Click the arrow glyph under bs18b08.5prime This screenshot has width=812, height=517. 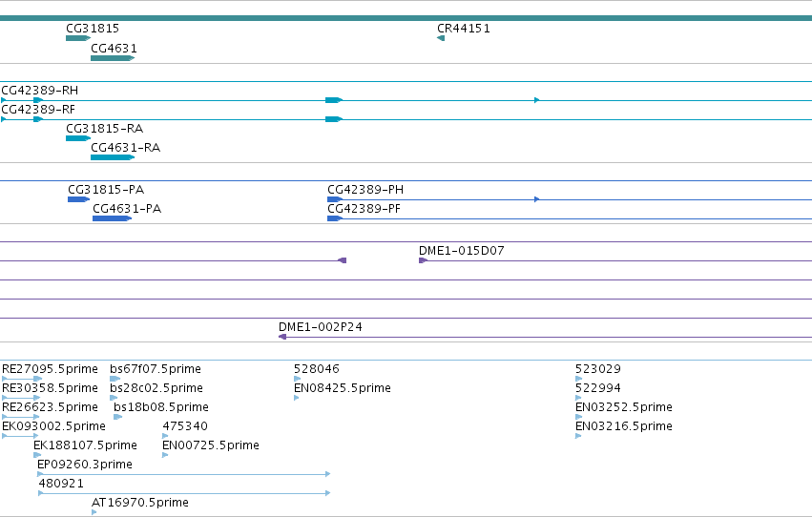click(117, 417)
